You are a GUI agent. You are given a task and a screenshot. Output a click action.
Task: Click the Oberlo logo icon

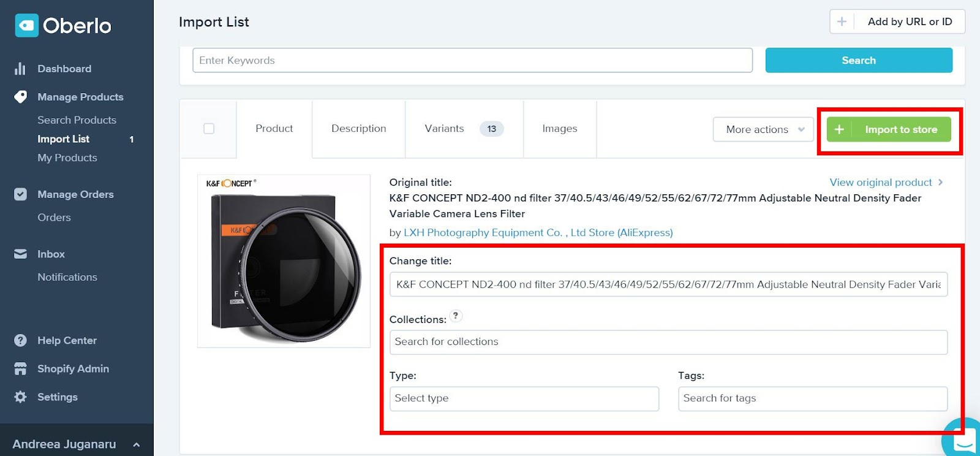pyautogui.click(x=26, y=25)
